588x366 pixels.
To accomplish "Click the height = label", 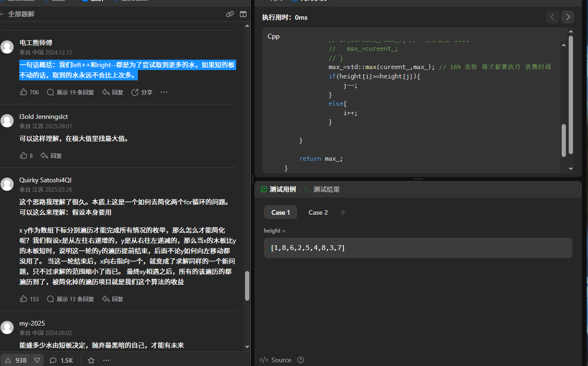I will 275,231.
